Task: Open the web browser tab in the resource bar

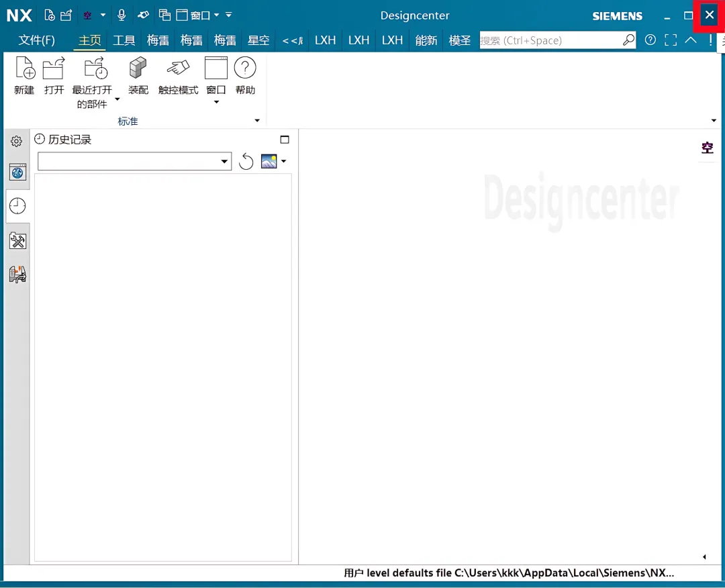Action: [17, 173]
